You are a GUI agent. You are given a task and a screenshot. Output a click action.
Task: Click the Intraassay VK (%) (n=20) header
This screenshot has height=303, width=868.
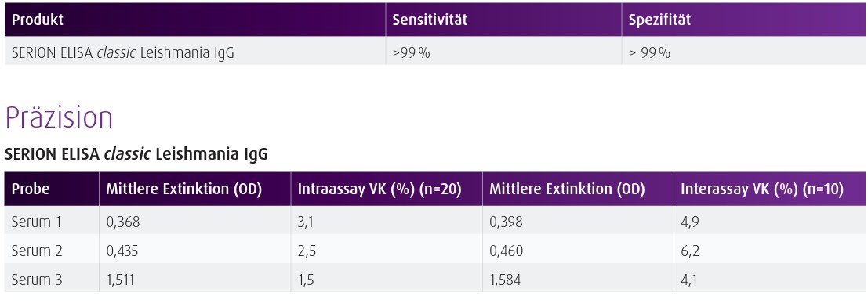(x=379, y=189)
